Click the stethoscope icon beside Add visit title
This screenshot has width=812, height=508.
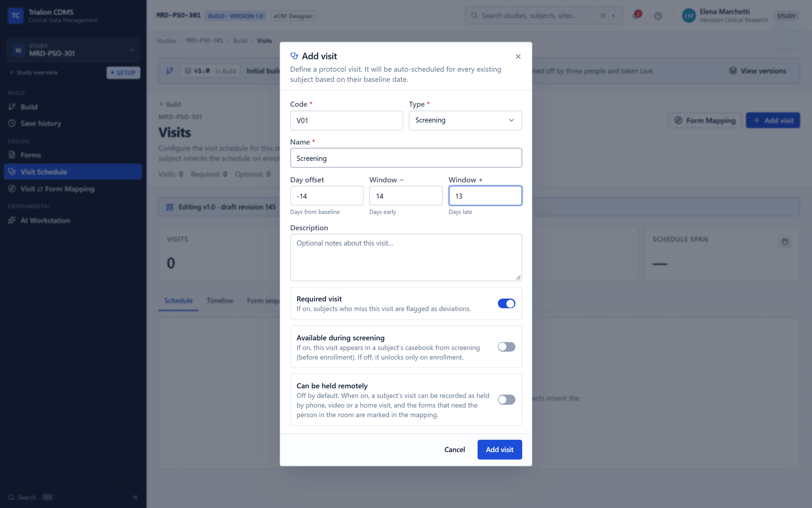[x=294, y=56]
